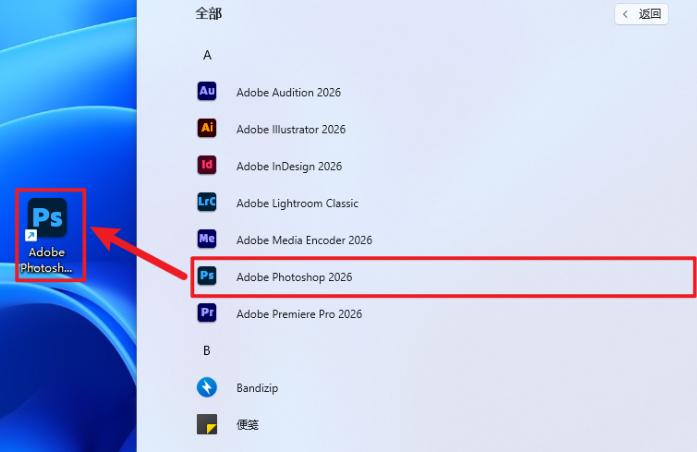Click the 便笺 sticky note icon
The width and height of the screenshot is (697, 452).
point(207,424)
